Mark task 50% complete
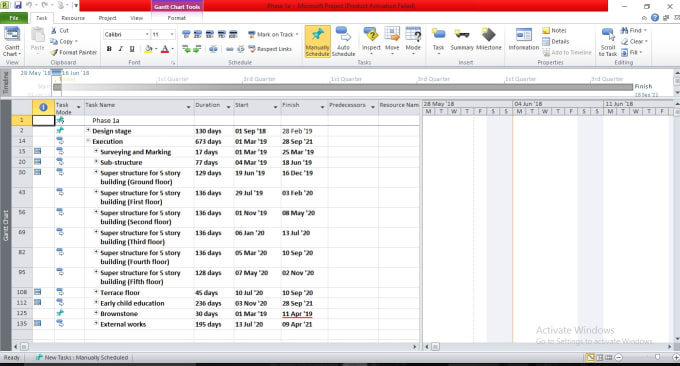 tap(209, 34)
